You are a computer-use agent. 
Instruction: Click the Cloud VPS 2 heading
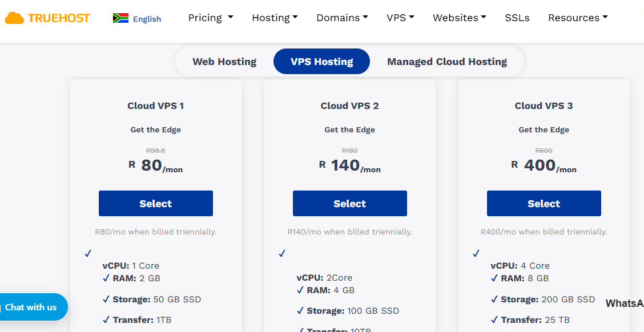click(x=350, y=106)
